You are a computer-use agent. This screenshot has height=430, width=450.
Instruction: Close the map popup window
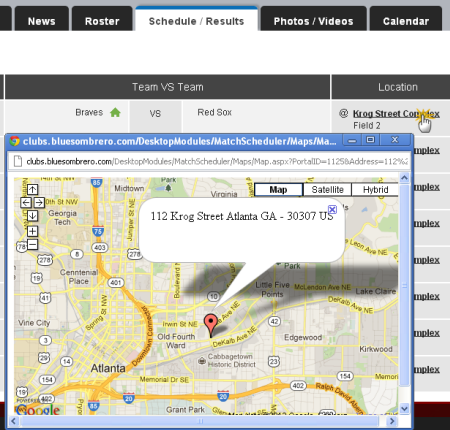pyautogui.click(x=395, y=140)
